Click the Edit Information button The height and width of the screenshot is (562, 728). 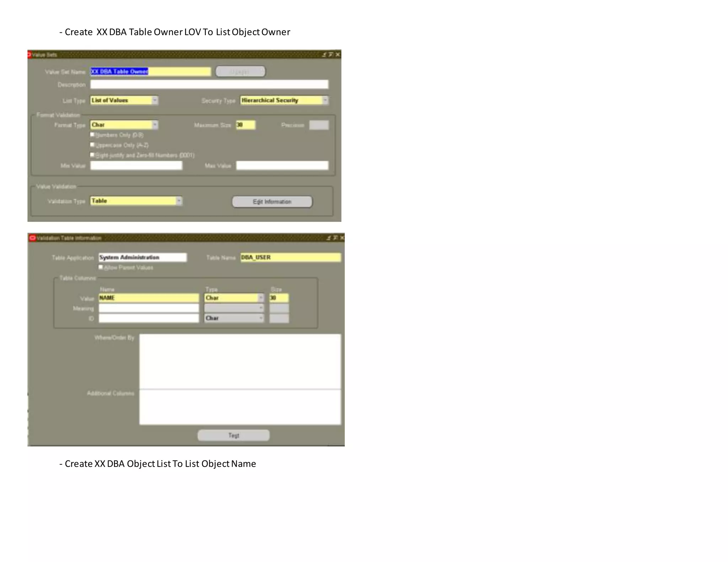pyautogui.click(x=272, y=202)
